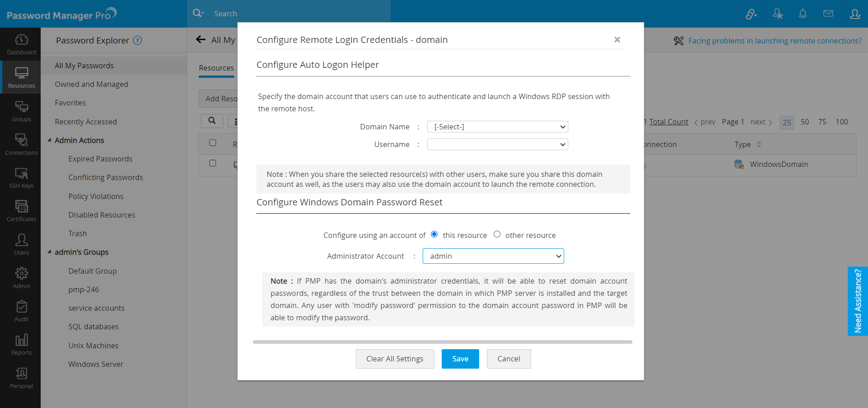This screenshot has width=868, height=408.
Task: Open Owned and Managed passwords
Action: coord(91,84)
